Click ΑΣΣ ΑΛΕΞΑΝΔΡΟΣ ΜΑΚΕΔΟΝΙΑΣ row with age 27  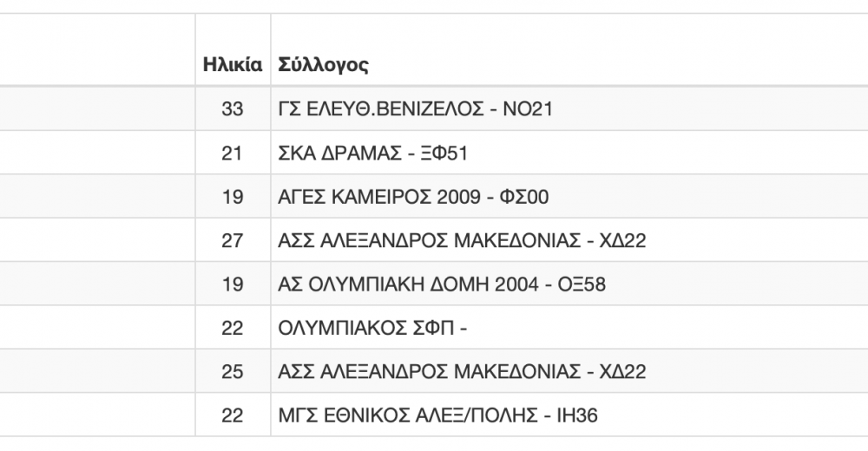[x=434, y=240]
